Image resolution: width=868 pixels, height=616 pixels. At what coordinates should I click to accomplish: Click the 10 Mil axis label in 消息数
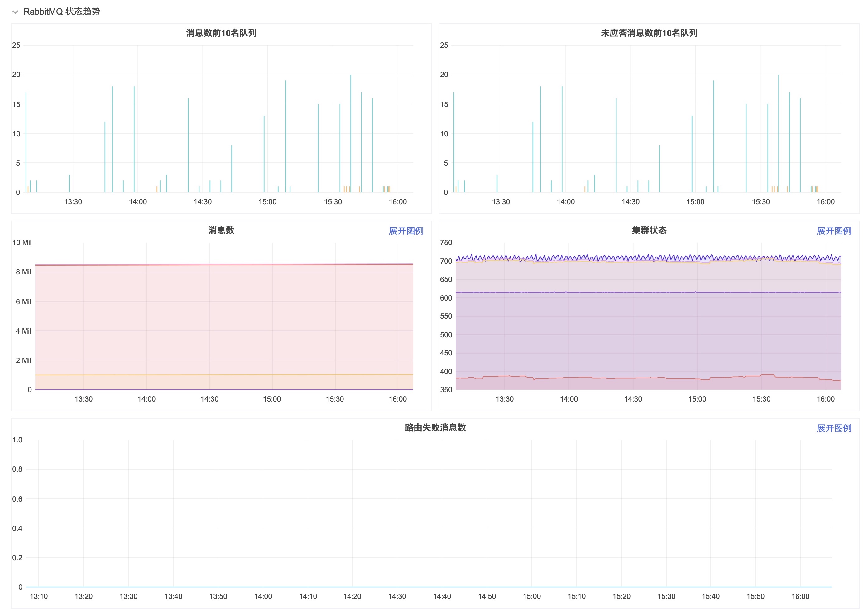(22, 243)
